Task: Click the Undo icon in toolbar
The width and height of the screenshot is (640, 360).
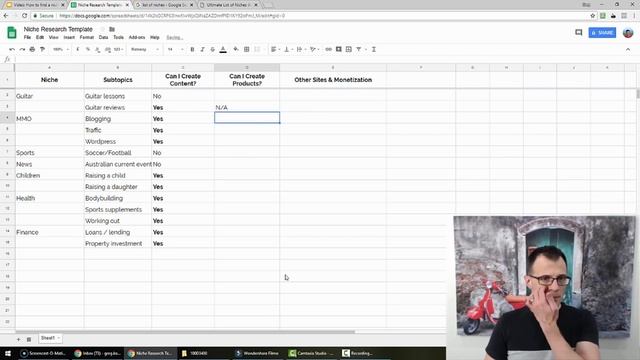Action: point(12,49)
